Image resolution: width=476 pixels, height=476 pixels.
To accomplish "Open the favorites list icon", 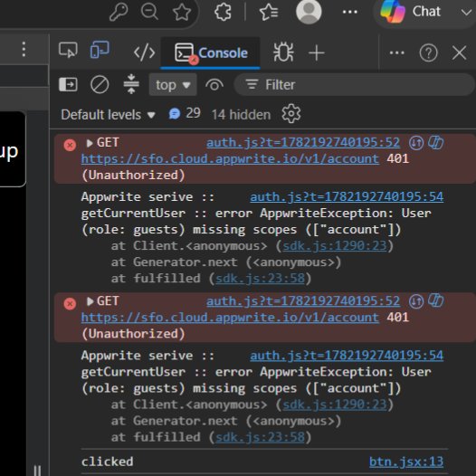I will (x=269, y=12).
